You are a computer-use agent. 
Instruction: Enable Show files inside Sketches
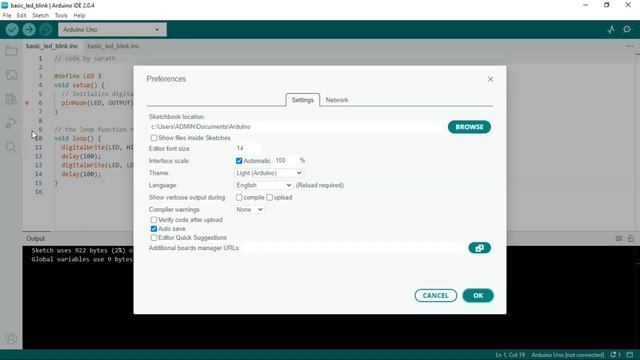[x=153, y=138]
